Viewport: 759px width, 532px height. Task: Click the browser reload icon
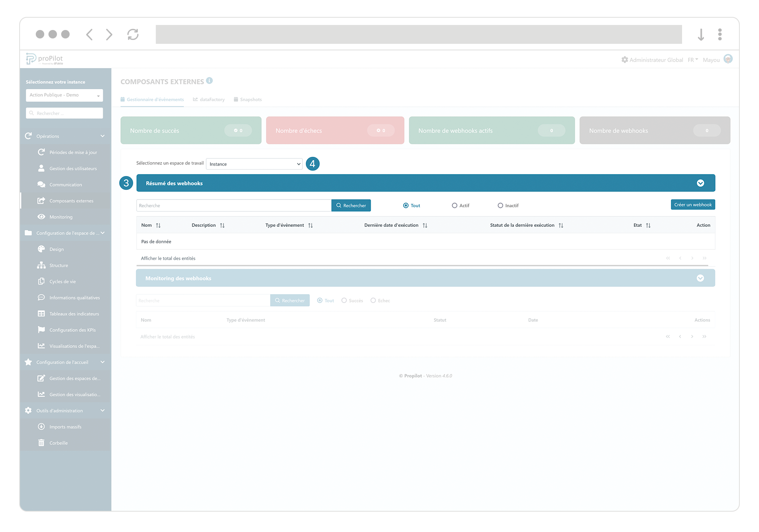pyautogui.click(x=133, y=35)
